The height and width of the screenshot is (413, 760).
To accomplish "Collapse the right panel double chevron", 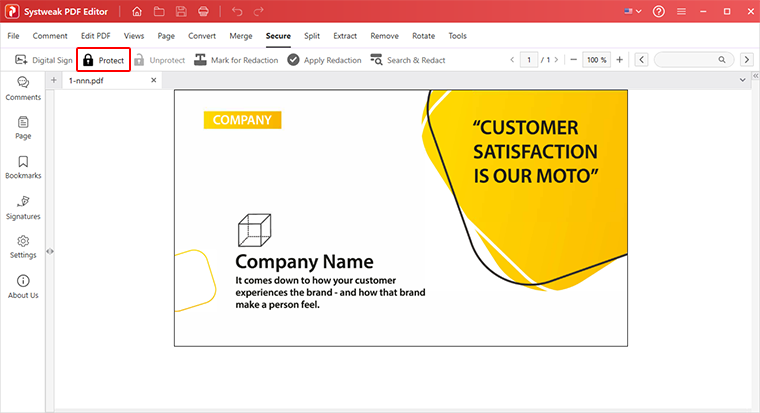I will [x=756, y=76].
